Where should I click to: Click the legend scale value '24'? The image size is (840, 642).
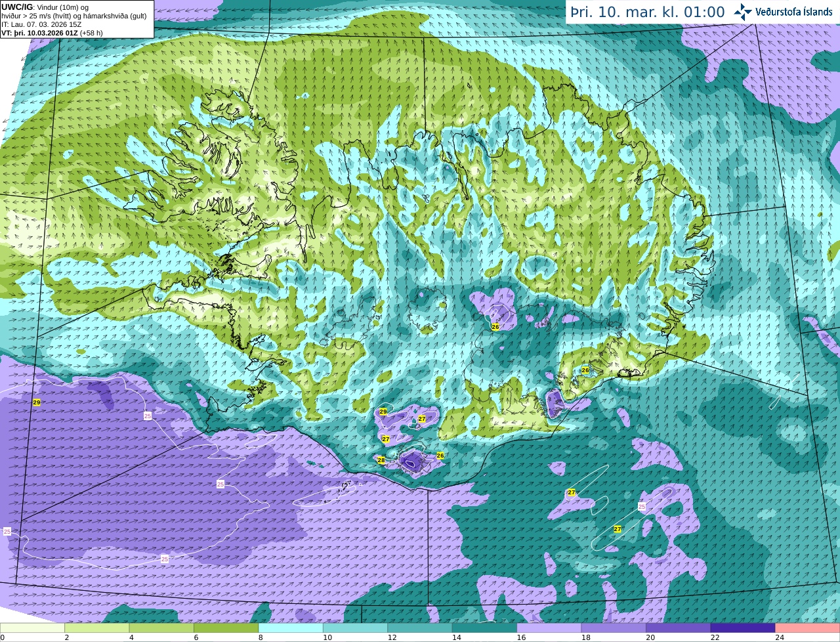click(778, 637)
